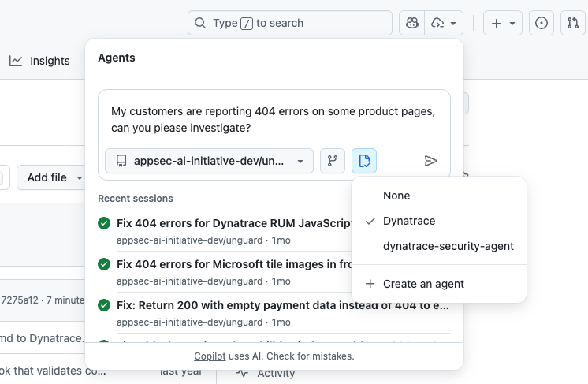
Task: Send the prompt with the arrow icon
Action: [431, 161]
